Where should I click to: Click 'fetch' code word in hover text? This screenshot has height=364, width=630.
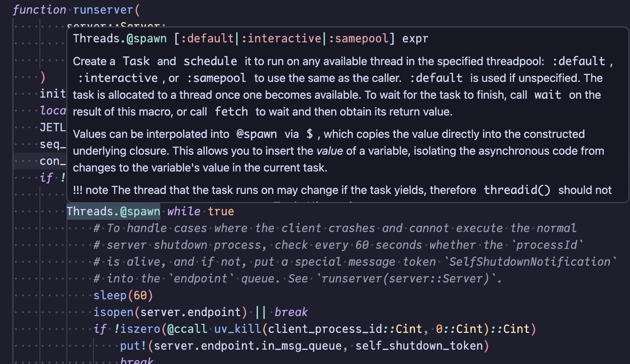coord(231,112)
